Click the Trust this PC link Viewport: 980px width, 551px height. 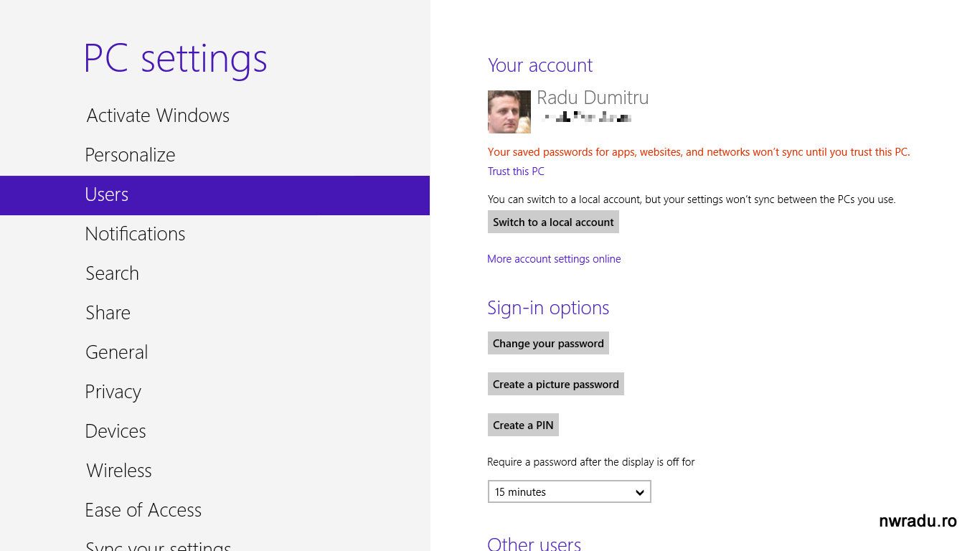(x=516, y=171)
